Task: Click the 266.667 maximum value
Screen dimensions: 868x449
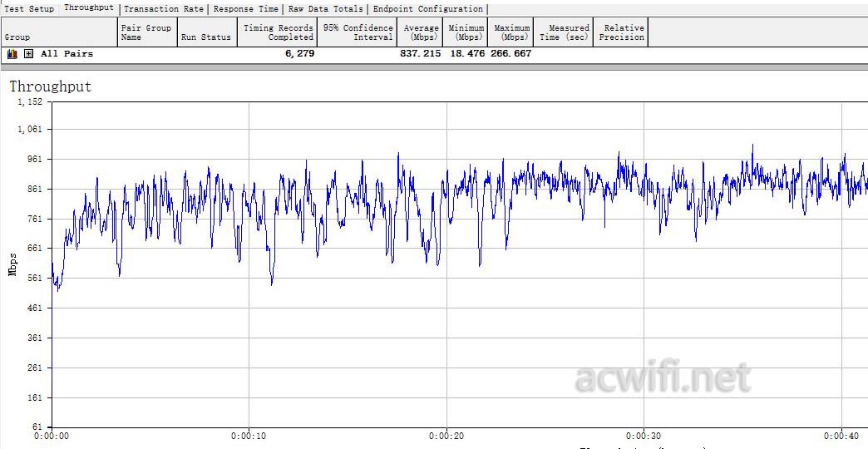Action: 511,54
